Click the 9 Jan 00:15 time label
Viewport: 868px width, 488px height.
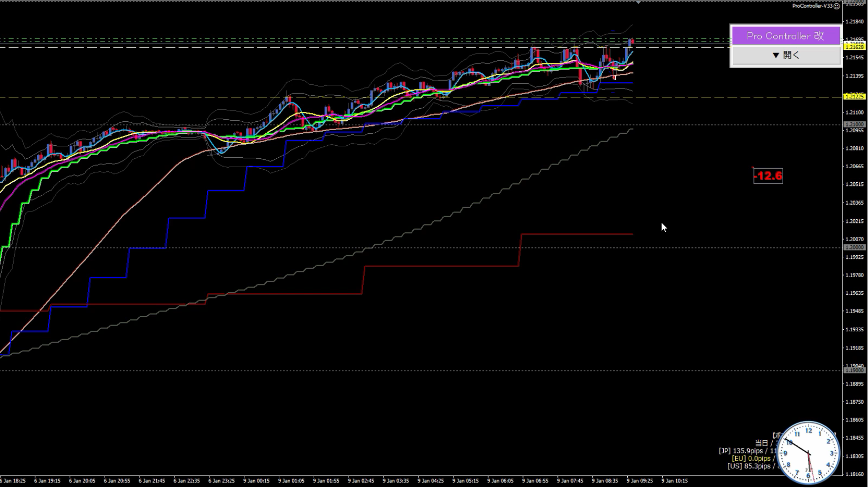pos(256,481)
